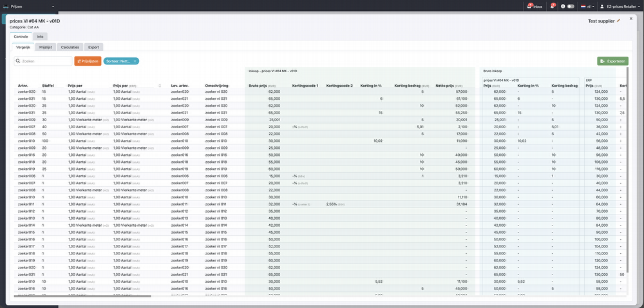Toggle the switch in the top bar
The width and height of the screenshot is (644, 308).
tap(571, 6)
